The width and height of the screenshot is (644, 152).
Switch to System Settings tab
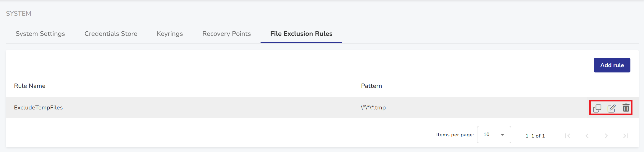point(40,34)
